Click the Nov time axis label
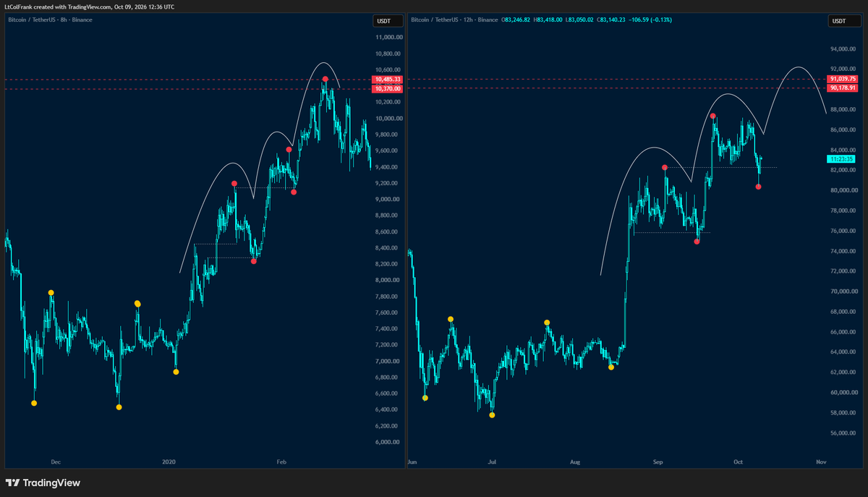 tap(821, 462)
